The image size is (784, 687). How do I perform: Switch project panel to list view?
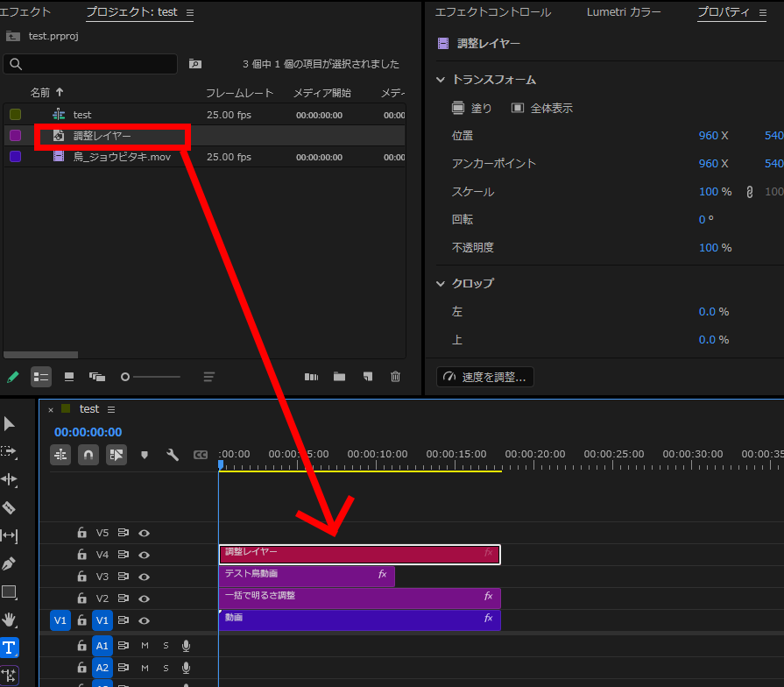41,377
